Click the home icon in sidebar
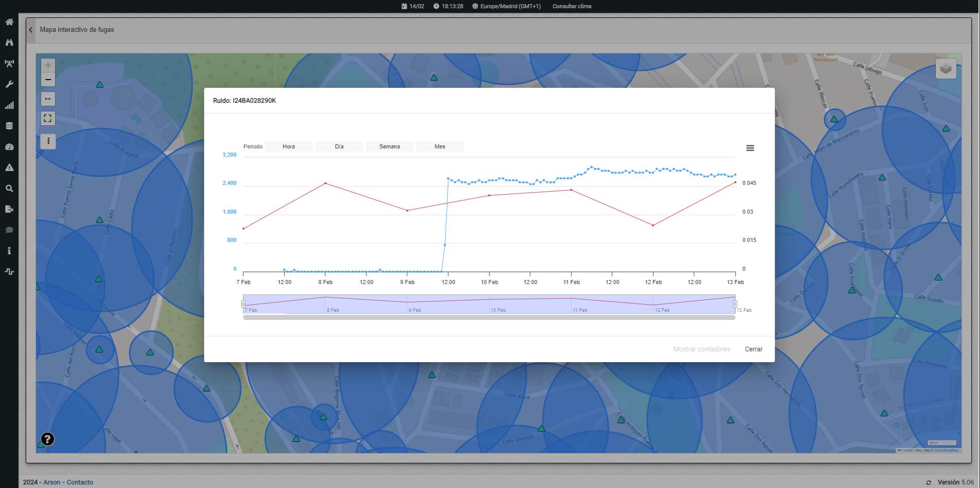The width and height of the screenshot is (980, 488). tap(9, 22)
